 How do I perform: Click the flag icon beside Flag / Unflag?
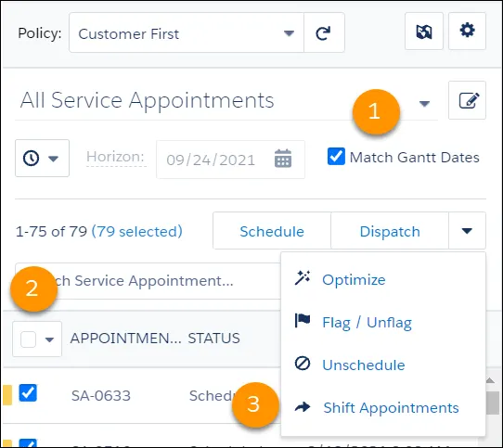[x=303, y=321]
